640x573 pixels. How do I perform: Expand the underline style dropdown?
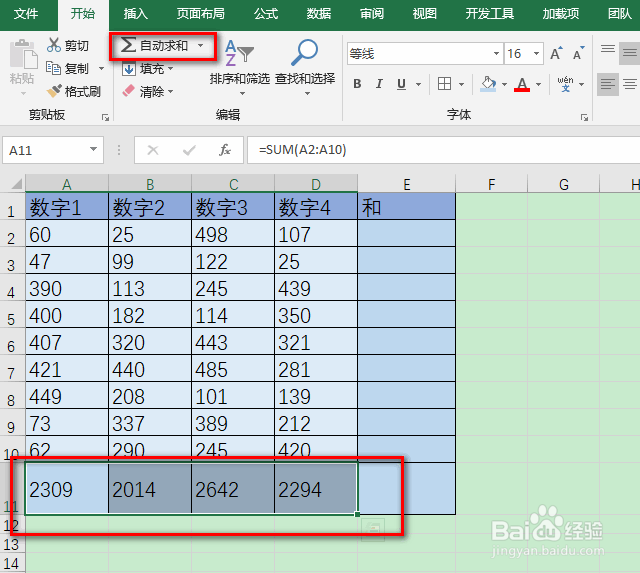tap(418, 84)
